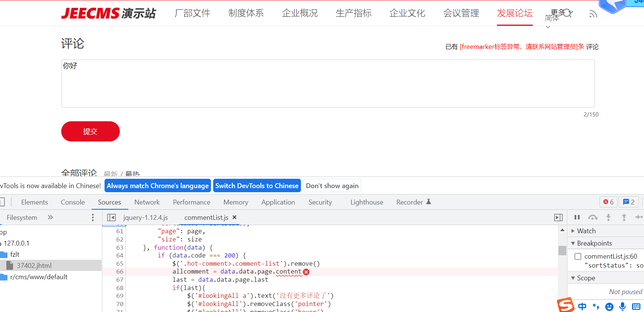Viewport: 644px width, 312px height.
Task: Click the code editor vertical scrollbar thumb
Action: pos(562,250)
